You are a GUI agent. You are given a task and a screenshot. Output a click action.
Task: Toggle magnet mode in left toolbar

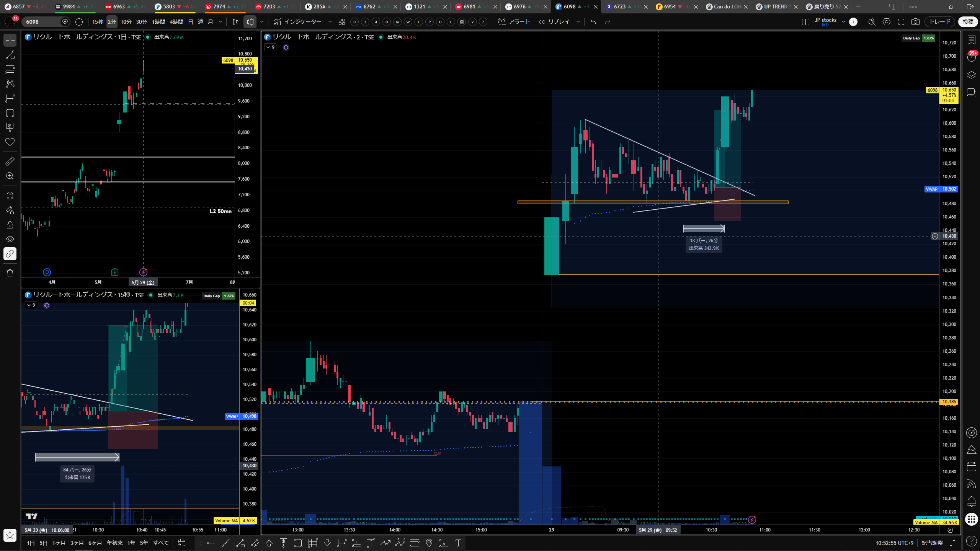click(x=10, y=196)
